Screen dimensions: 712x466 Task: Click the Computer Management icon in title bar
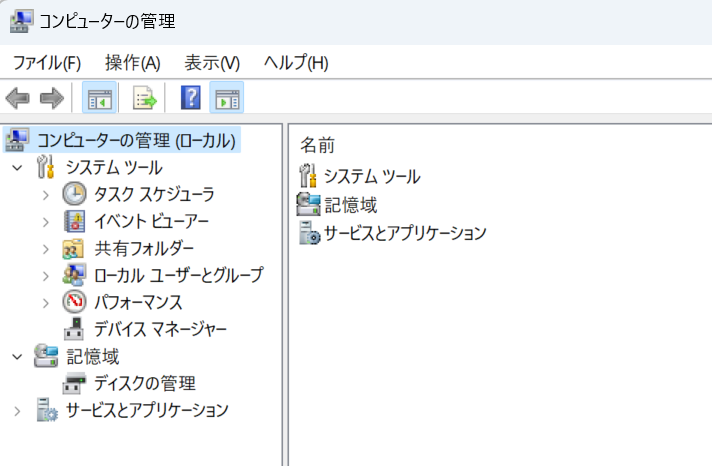22,21
